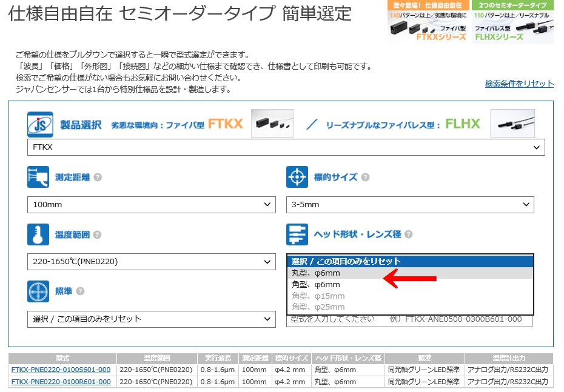Click the 温度範囲 table column header
564x392 pixels.
157,358
